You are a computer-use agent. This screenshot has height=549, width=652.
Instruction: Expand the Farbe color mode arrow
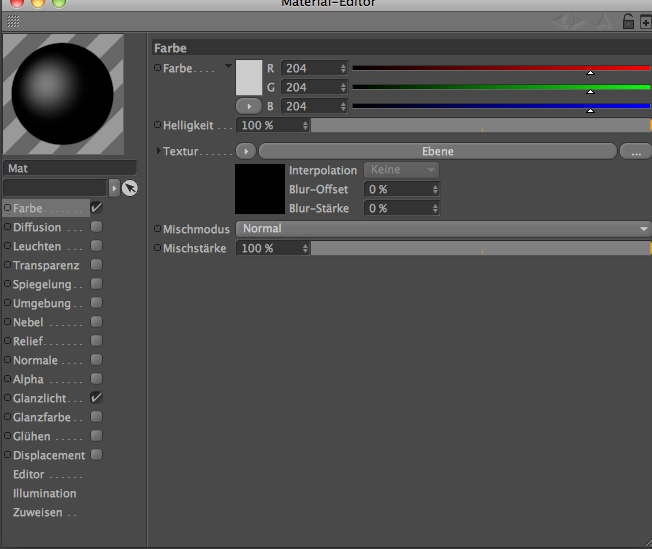228,66
